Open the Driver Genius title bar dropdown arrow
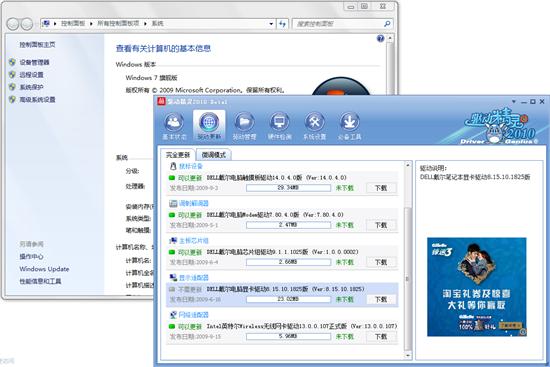Viewport: 550px width, 367px height. pyautogui.click(x=514, y=101)
